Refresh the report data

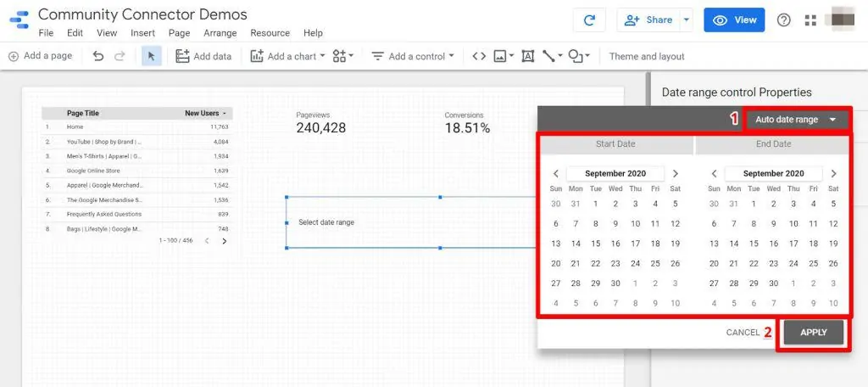[590, 20]
